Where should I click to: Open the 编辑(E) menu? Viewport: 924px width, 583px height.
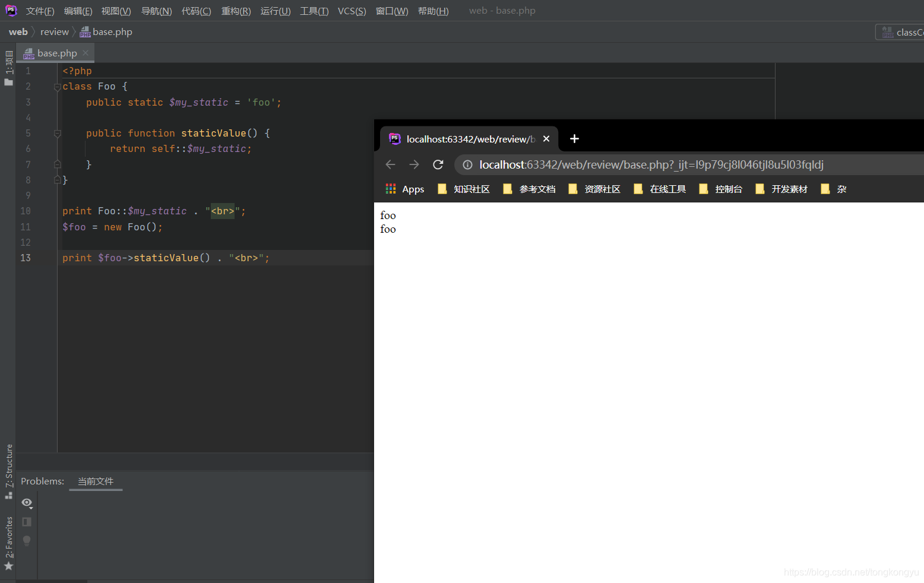pos(78,11)
